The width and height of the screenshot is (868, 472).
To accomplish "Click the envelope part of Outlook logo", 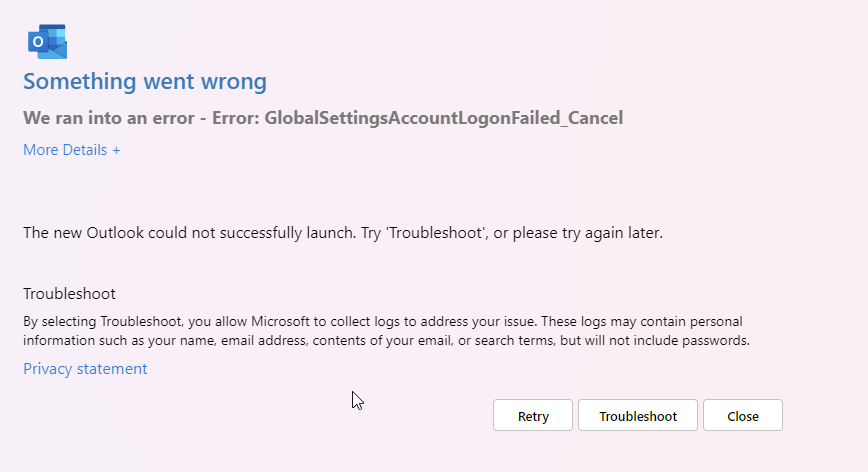I will tap(55, 49).
